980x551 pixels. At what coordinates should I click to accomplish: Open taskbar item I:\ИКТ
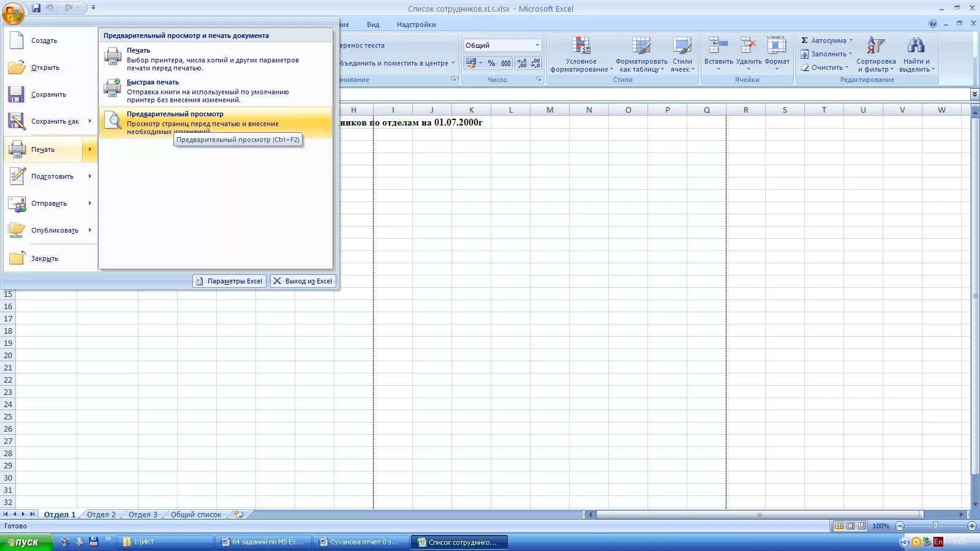coord(165,542)
